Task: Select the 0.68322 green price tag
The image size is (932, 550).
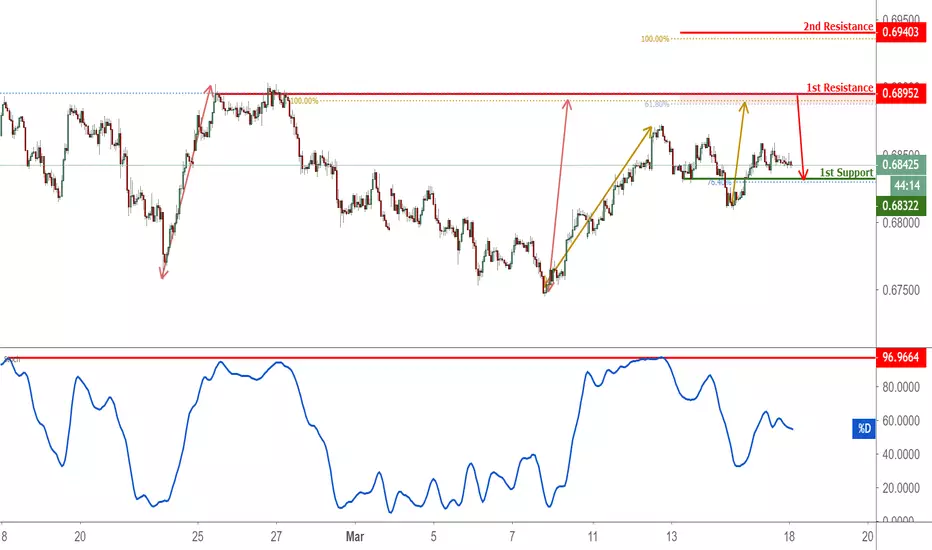Action: [900, 206]
